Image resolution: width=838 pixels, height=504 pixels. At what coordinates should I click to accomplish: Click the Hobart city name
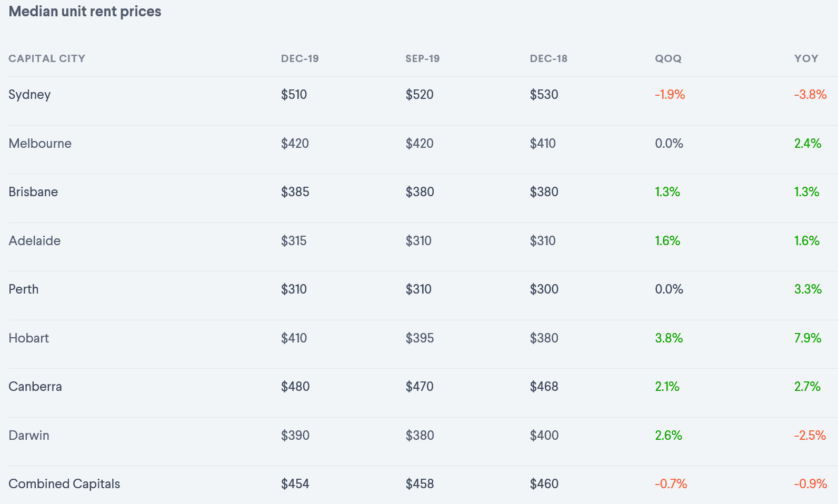point(29,338)
